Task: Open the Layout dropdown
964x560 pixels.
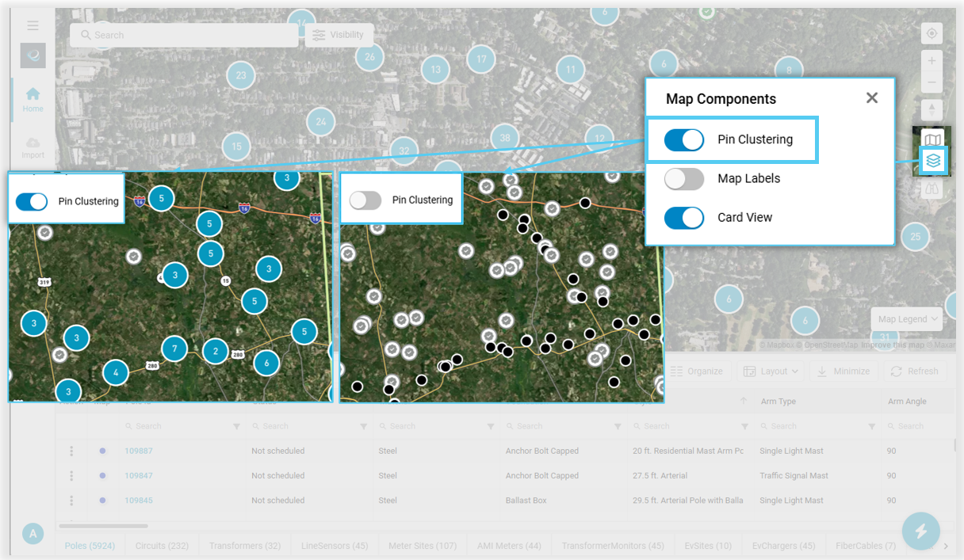Action: pos(771,371)
